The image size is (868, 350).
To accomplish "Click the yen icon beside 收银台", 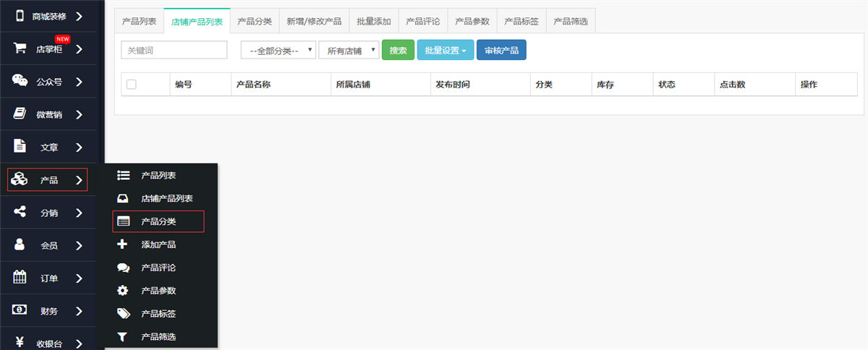I will [20, 343].
